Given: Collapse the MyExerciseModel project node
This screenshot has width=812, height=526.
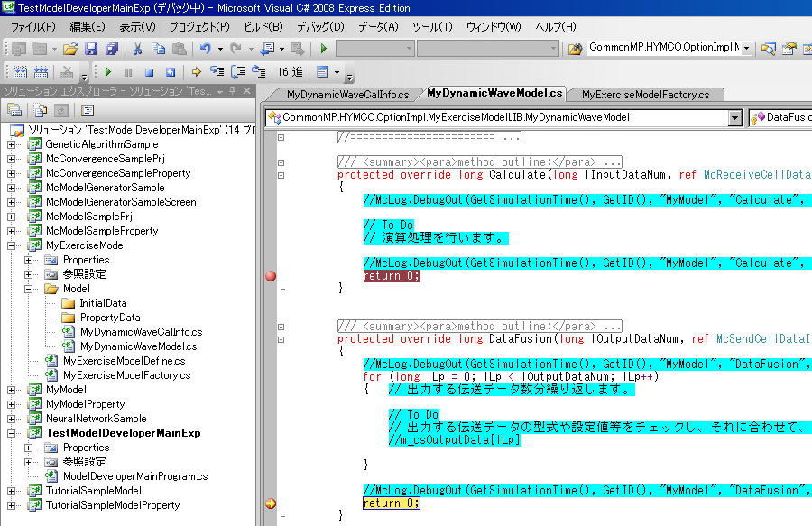Looking at the screenshot, I should click(x=12, y=245).
